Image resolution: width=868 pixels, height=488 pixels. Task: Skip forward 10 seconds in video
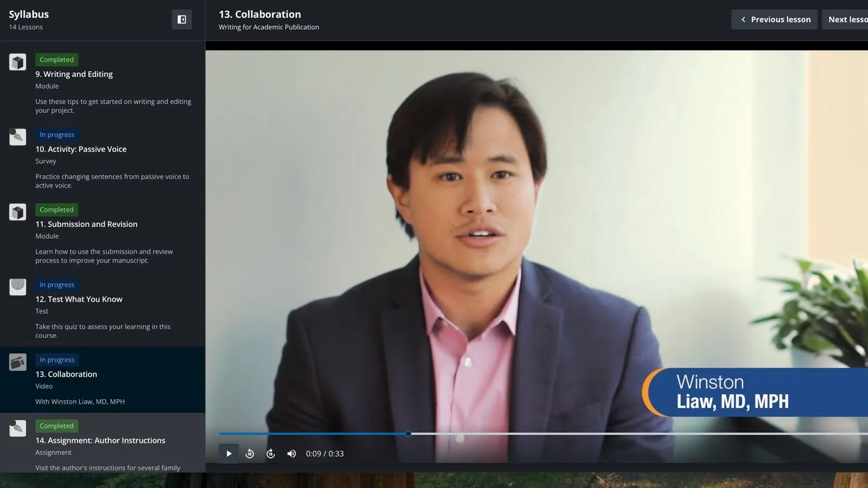tap(271, 454)
